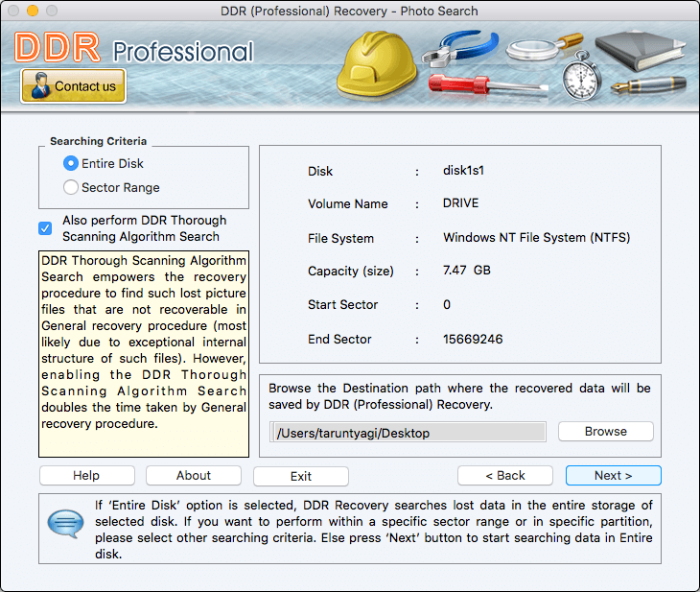Click the DRIVE volume name value
The height and width of the screenshot is (592, 700).
point(460,203)
